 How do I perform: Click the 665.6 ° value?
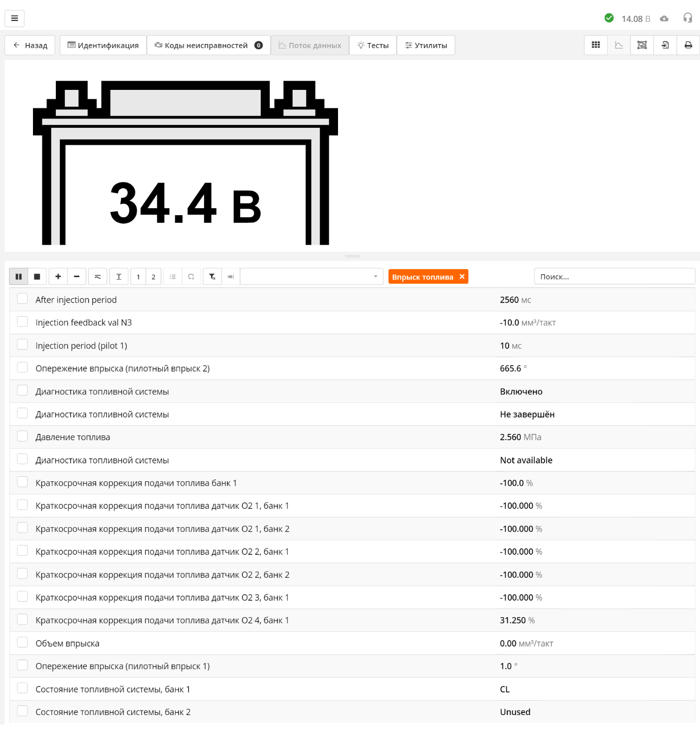coord(513,368)
